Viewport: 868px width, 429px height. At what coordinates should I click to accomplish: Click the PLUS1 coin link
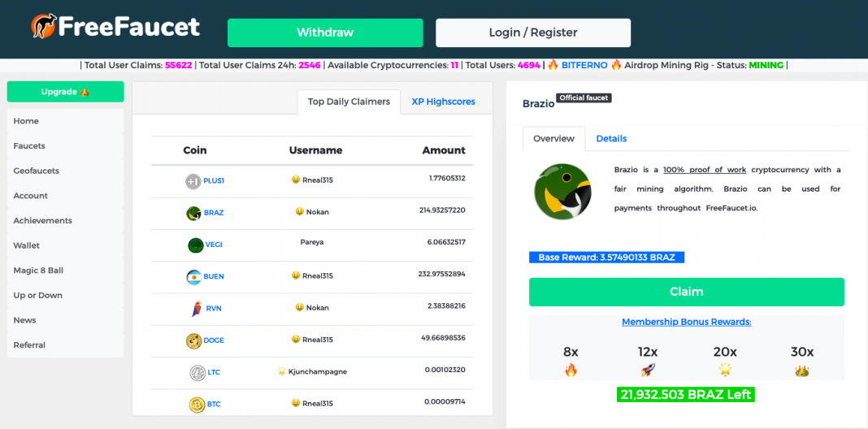(x=214, y=180)
